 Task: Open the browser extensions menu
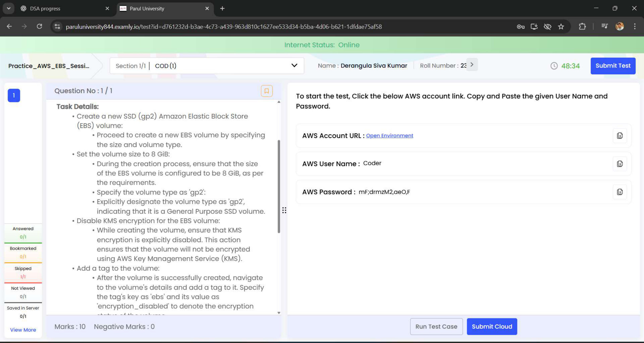point(582,27)
